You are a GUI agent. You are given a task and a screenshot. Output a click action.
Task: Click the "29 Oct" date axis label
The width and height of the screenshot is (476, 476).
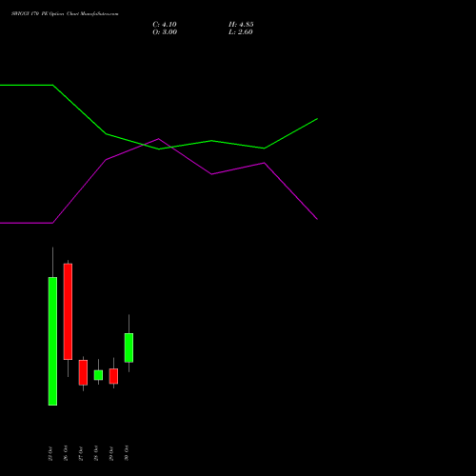pos(111,453)
